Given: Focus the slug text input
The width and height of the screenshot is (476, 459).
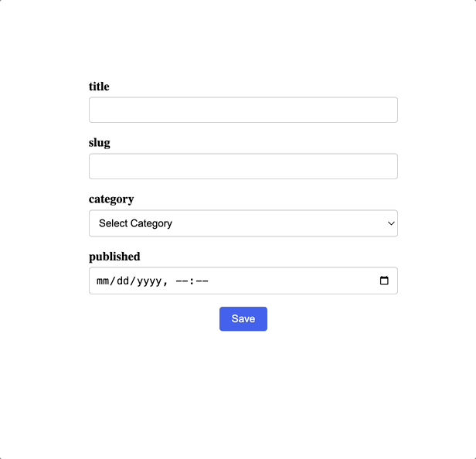Looking at the screenshot, I should 243,166.
